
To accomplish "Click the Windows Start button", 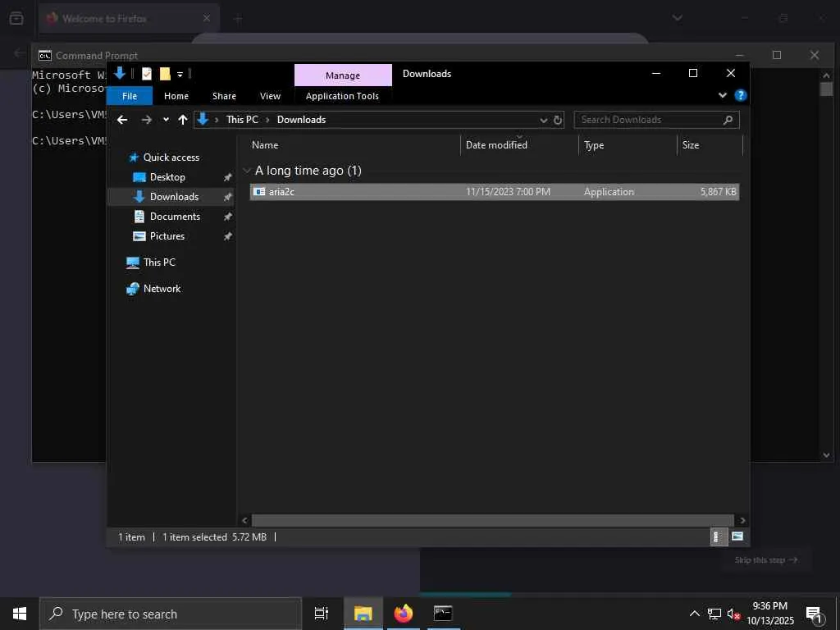I will (x=20, y=614).
